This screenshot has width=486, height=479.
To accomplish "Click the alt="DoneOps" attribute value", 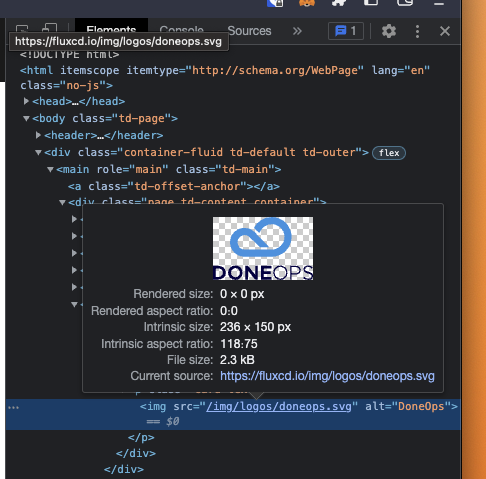I will point(421,406).
